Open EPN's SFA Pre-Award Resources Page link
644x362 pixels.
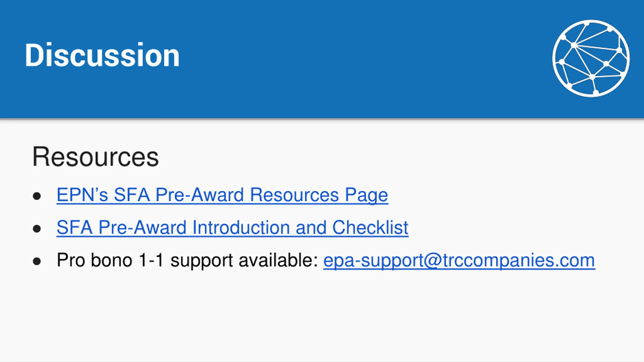coord(222,195)
